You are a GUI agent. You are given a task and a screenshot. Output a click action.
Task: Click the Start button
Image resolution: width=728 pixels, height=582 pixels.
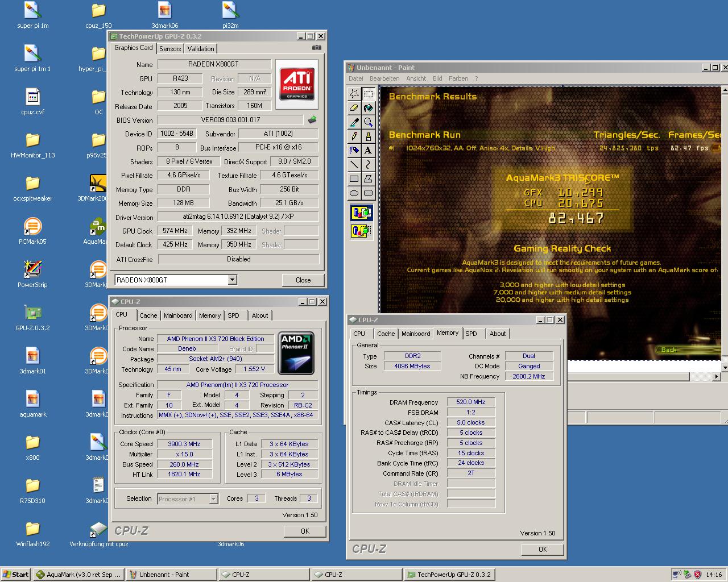click(16, 575)
